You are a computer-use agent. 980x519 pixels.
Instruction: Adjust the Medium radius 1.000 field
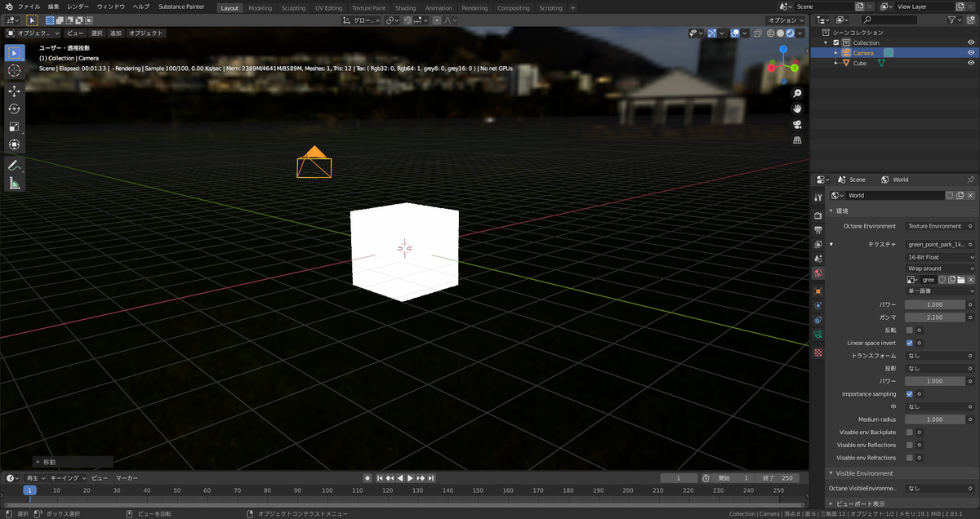(x=934, y=419)
